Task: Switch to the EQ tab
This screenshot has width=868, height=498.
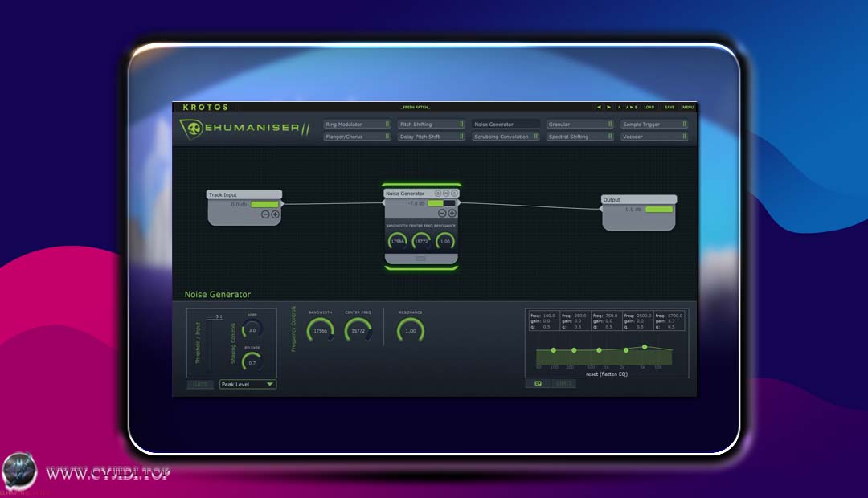Action: click(x=538, y=383)
